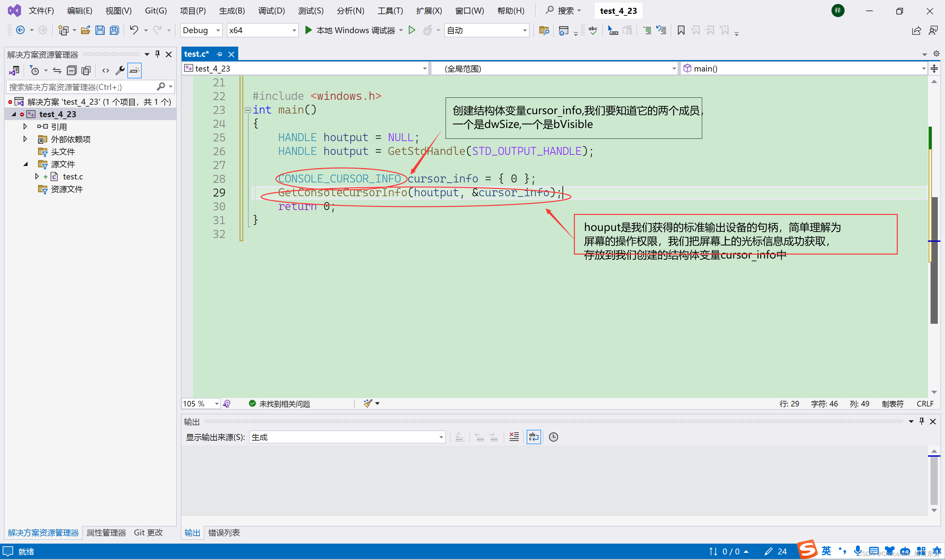Toggle the split editor window handle

click(934, 69)
